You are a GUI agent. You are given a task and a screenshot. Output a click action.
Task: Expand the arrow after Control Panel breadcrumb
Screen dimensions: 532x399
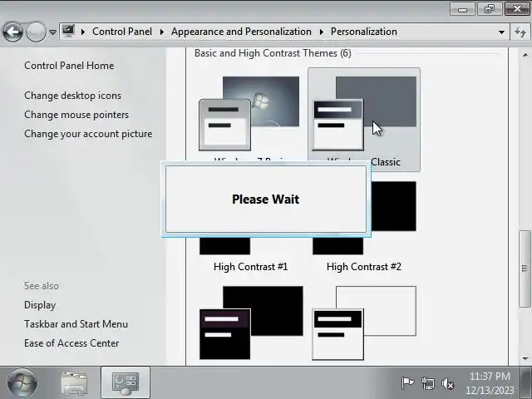tap(162, 32)
